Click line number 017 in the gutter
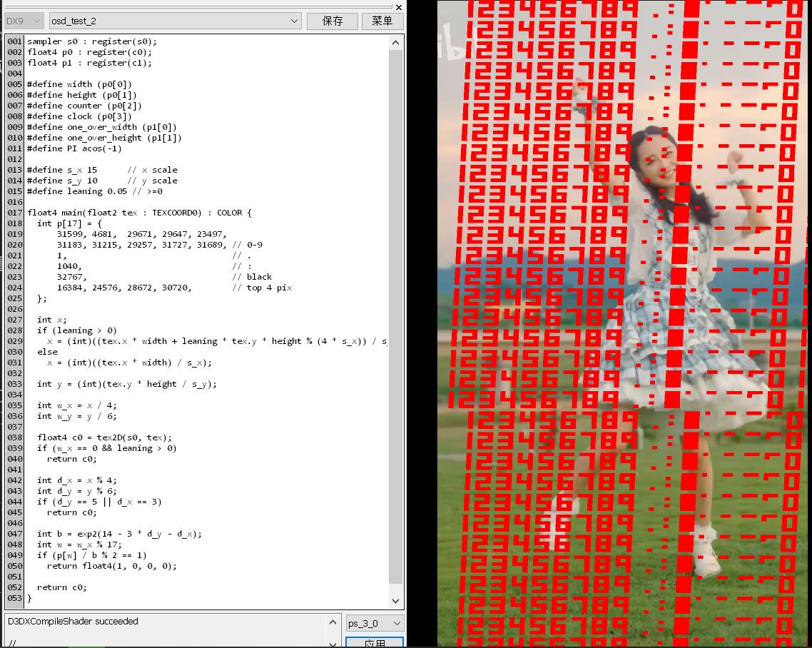 pos(15,213)
